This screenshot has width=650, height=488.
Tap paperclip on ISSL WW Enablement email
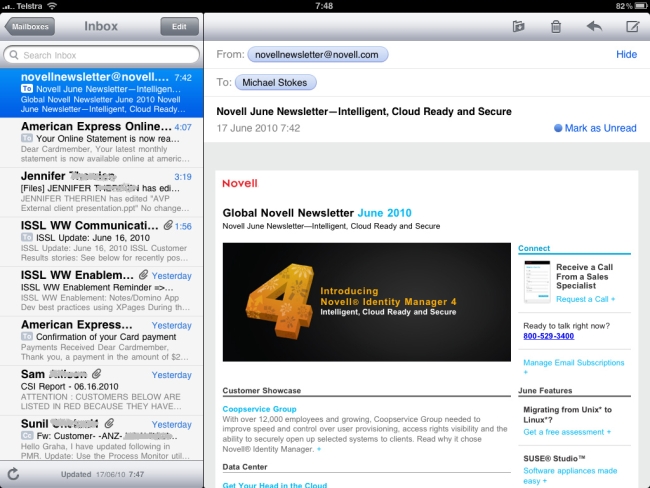[x=143, y=274]
